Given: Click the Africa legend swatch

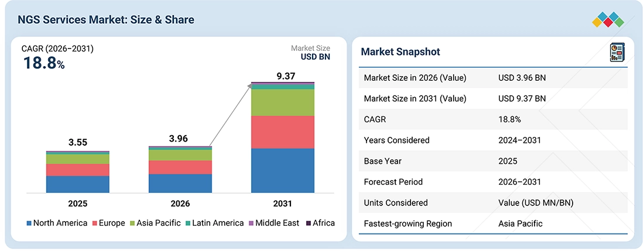Looking at the screenshot, I should (308, 224).
